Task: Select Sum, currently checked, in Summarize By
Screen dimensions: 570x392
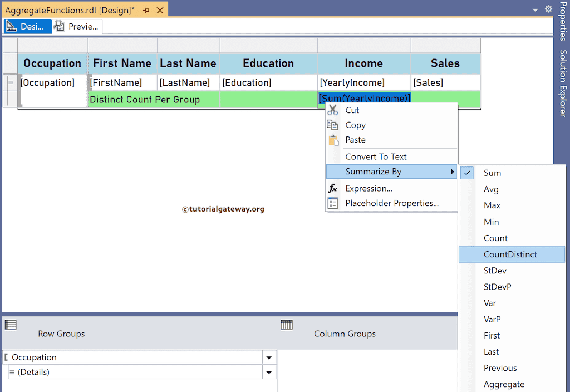Action: (x=492, y=173)
